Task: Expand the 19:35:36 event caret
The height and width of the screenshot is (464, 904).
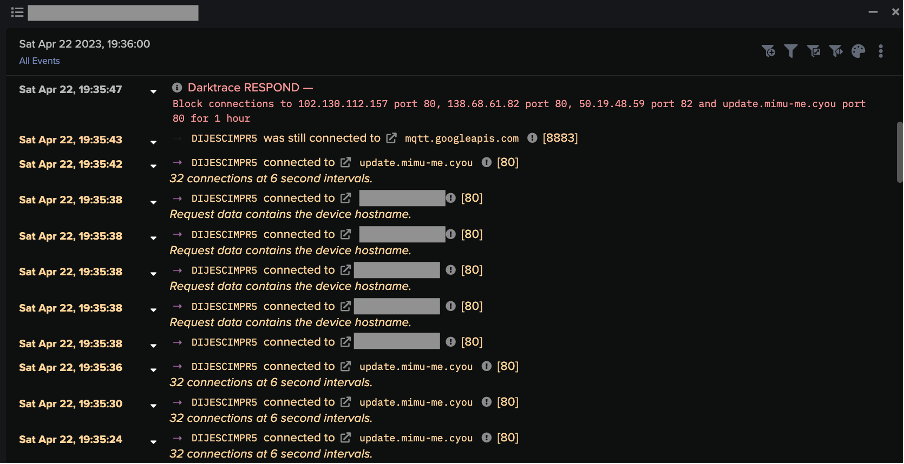Action: (153, 370)
